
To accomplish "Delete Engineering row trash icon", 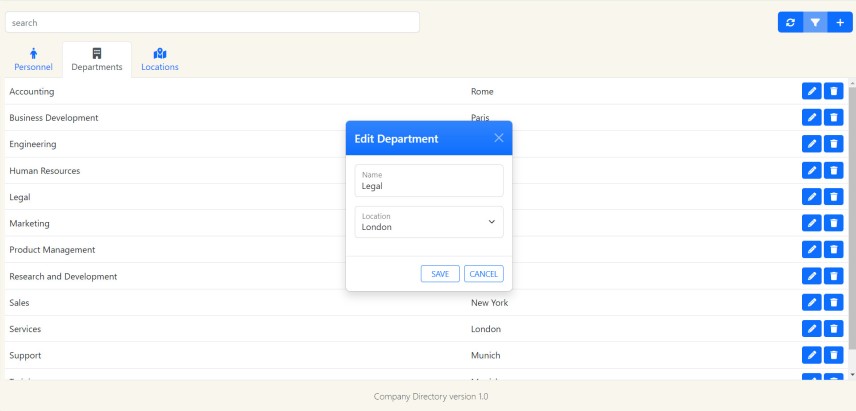I will pyautogui.click(x=834, y=144).
